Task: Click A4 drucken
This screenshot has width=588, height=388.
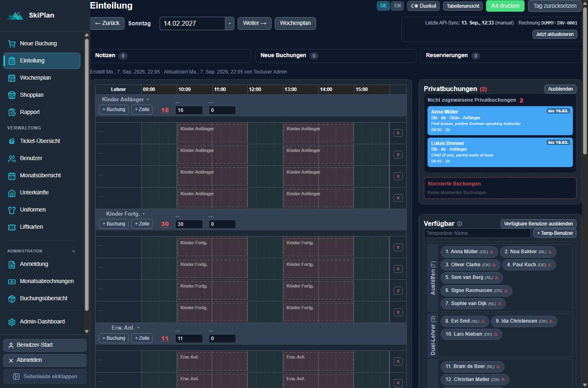Action: tap(505, 6)
